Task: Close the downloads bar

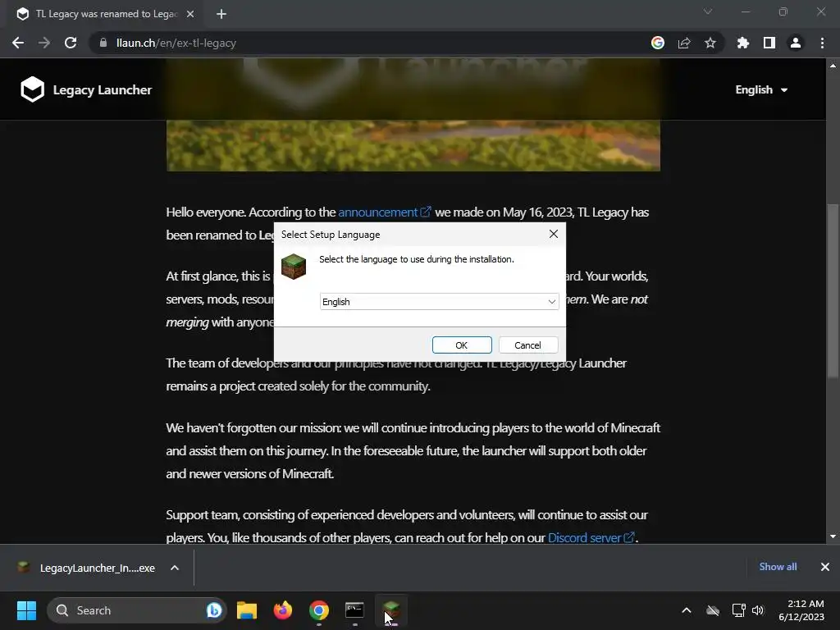Action: point(825,567)
